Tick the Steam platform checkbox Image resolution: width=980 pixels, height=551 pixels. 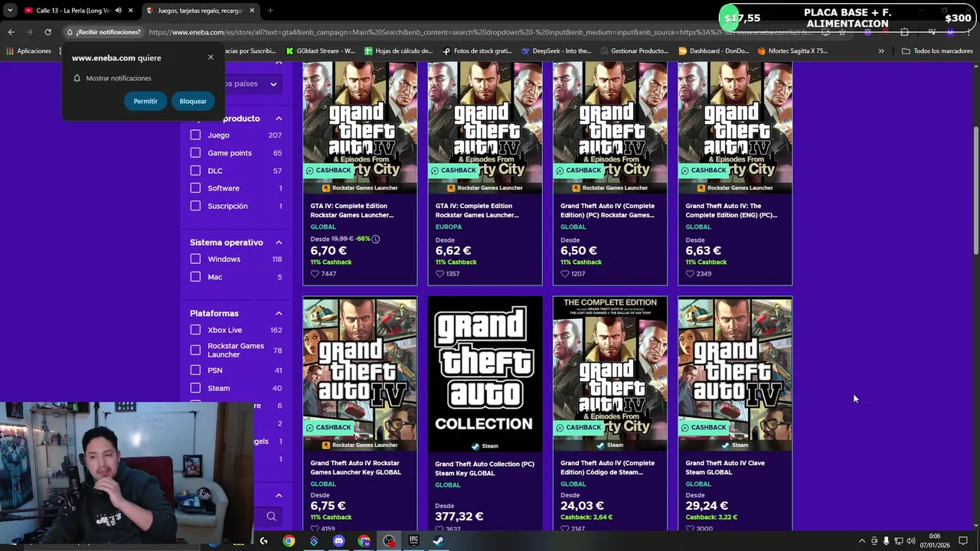(x=195, y=387)
